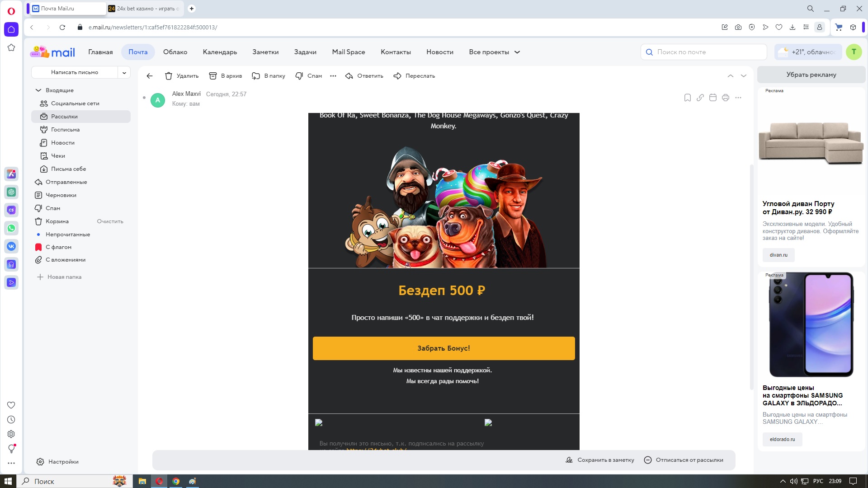Open the Облако tab in navigation
Screen dimensions: 868x488
pos(175,52)
